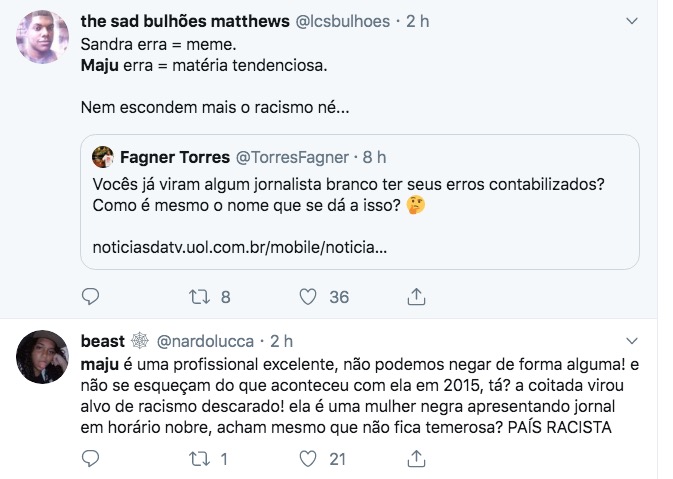Open the sad bulhões matthews profile picture
The image size is (673, 479).
[43, 37]
